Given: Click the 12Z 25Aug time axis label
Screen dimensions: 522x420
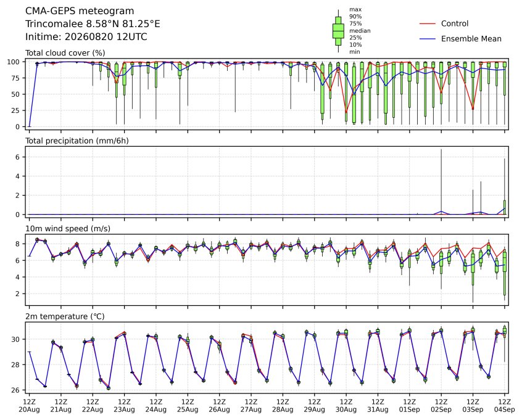Looking at the screenshot, I should click(x=188, y=406).
